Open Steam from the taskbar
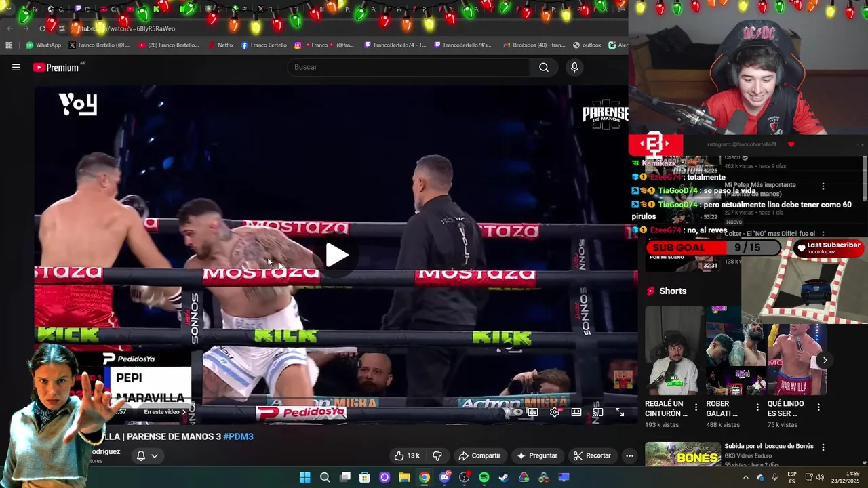The image size is (868, 488). coord(504,477)
